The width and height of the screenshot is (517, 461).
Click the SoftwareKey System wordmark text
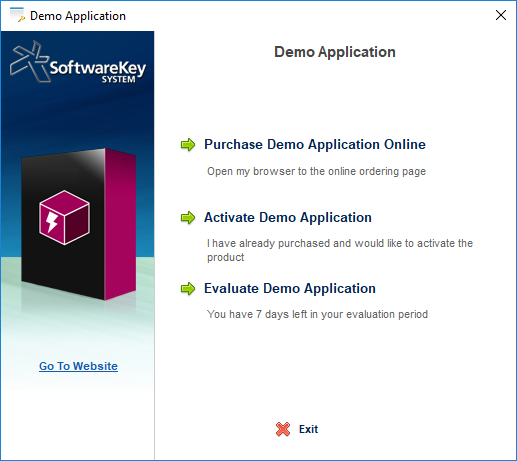click(x=98, y=71)
